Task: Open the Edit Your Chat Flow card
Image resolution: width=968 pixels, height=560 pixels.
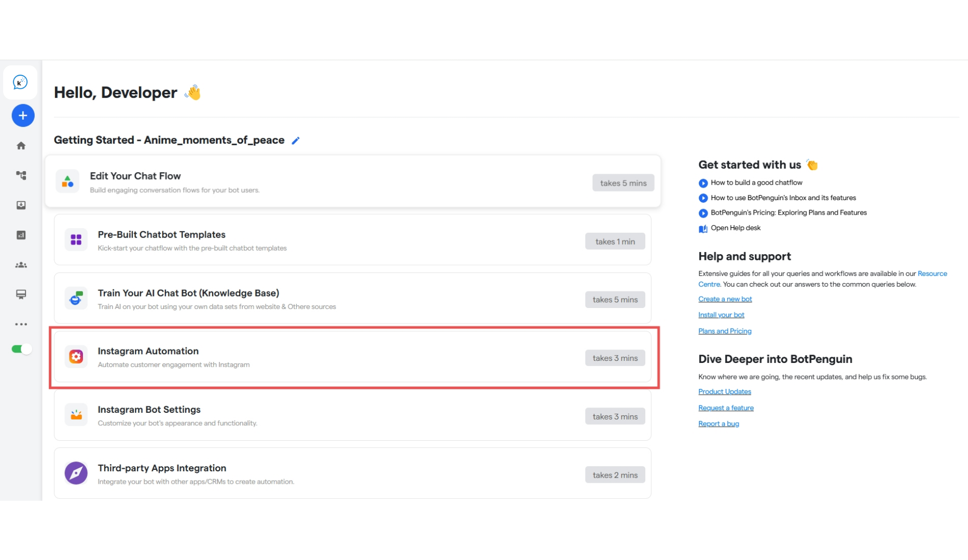Action: [353, 181]
